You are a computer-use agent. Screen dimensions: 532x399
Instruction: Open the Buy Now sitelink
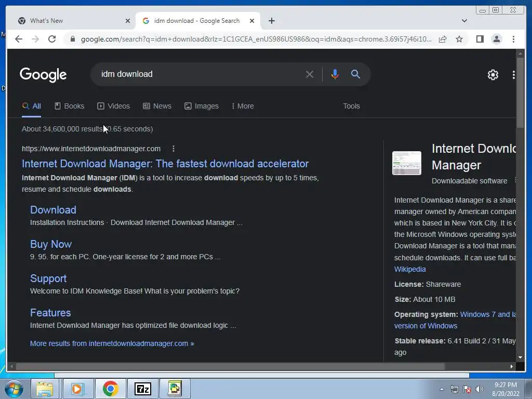(x=51, y=244)
